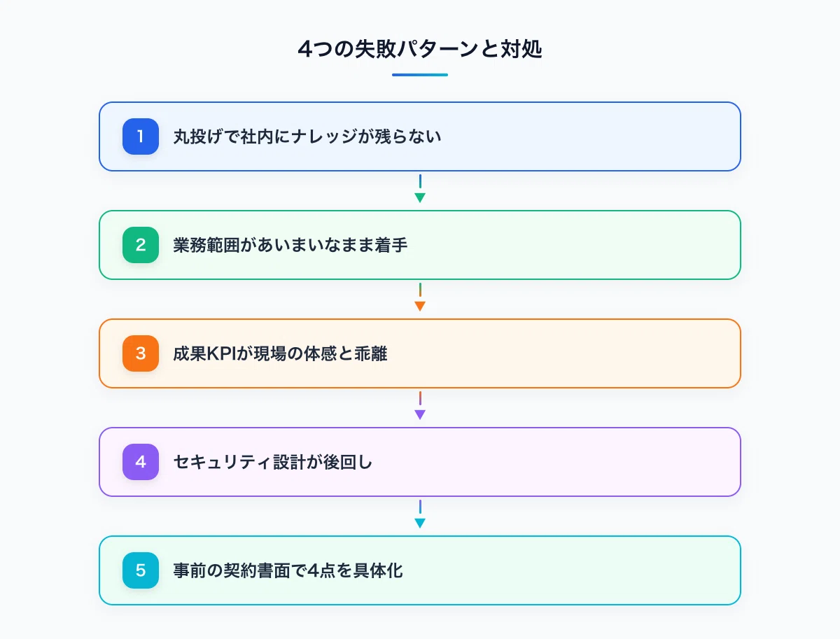Click empty area of the blue first card
The image size is (840, 639).
tap(595, 136)
